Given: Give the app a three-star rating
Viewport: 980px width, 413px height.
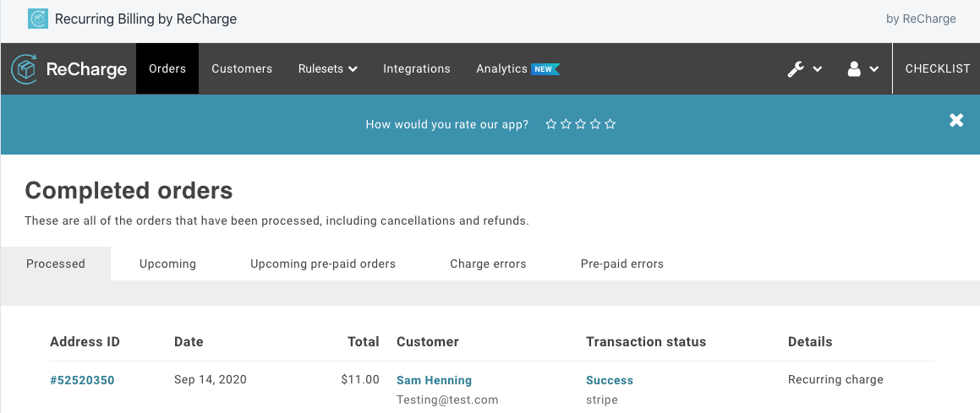Looking at the screenshot, I should [581, 124].
